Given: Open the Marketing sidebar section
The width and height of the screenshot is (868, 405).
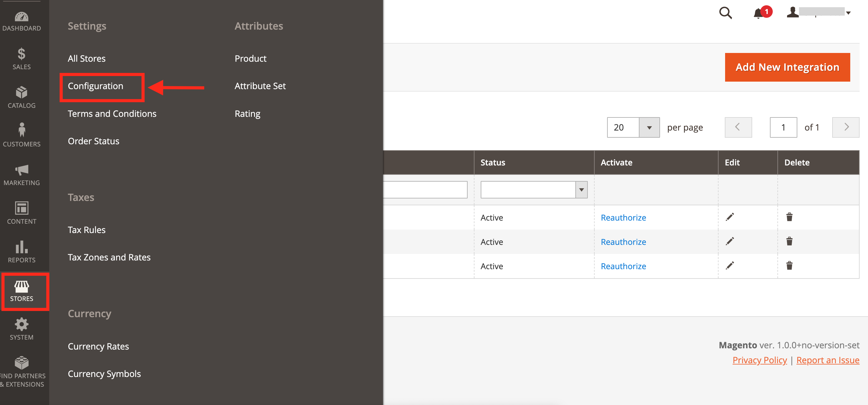Looking at the screenshot, I should click(x=21, y=175).
